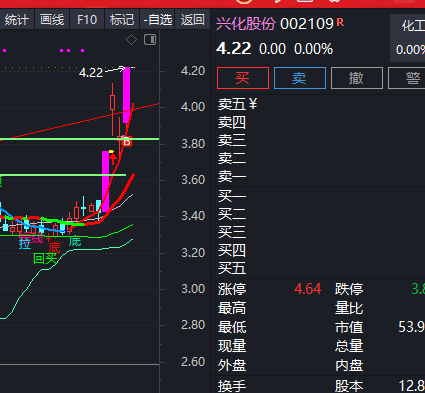Click the 4.00 price axis label

pyautogui.click(x=193, y=107)
